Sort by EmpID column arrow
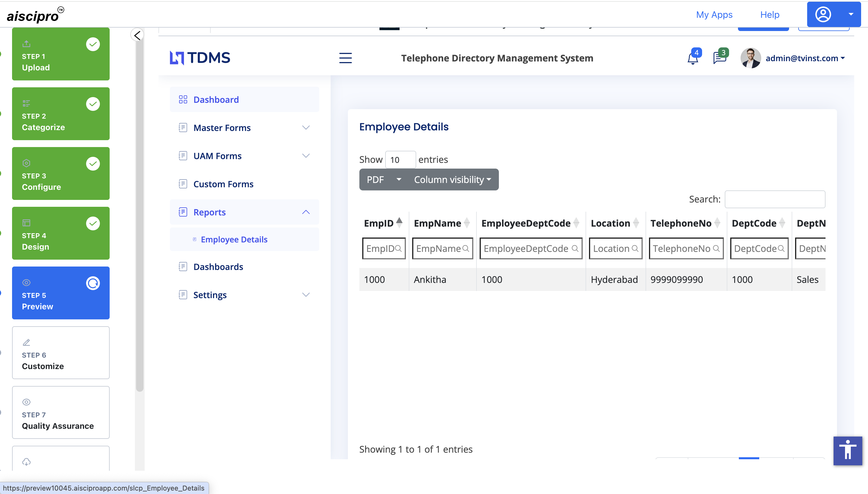Screen dimensions: 868x494 (400, 223)
